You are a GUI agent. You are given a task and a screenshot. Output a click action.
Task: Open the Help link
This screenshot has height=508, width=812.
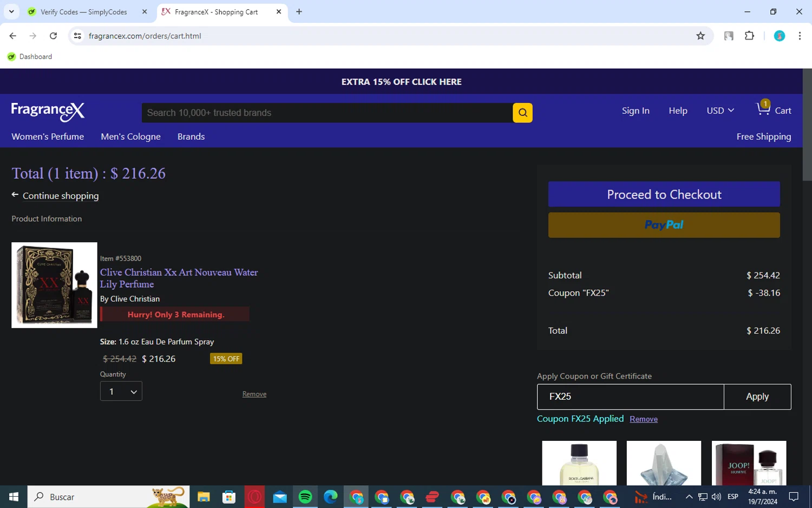[678, 110]
